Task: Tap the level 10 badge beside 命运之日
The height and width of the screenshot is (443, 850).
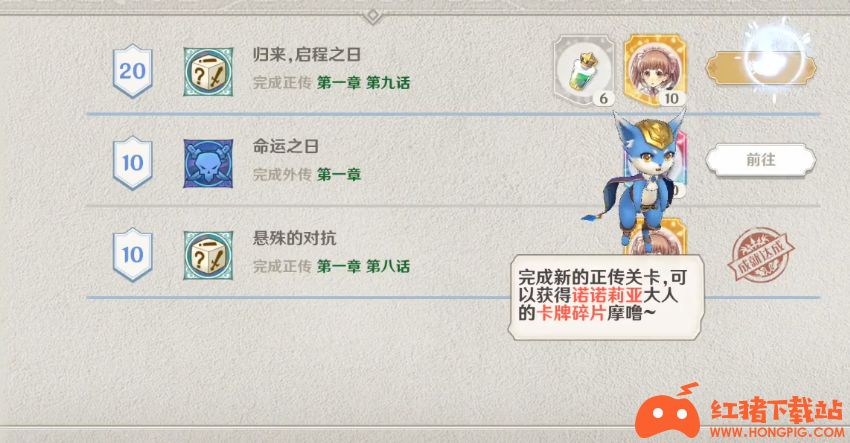Action: click(132, 163)
